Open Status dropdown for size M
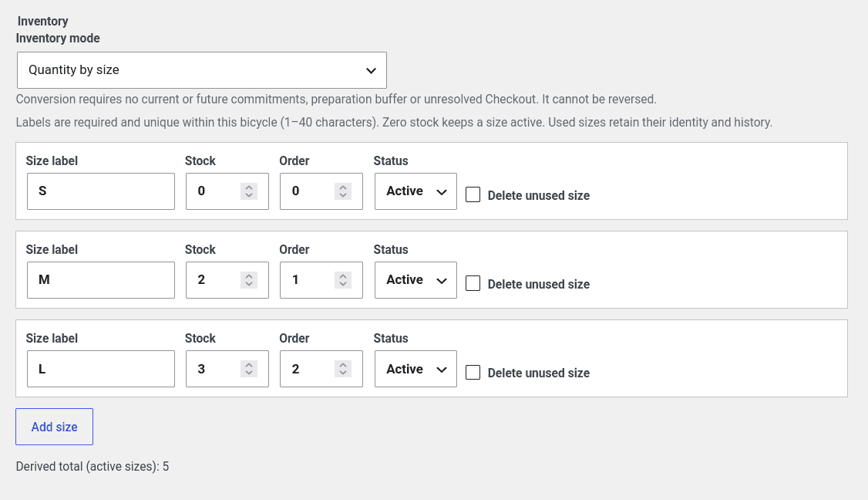868x500 pixels. pyautogui.click(x=415, y=280)
